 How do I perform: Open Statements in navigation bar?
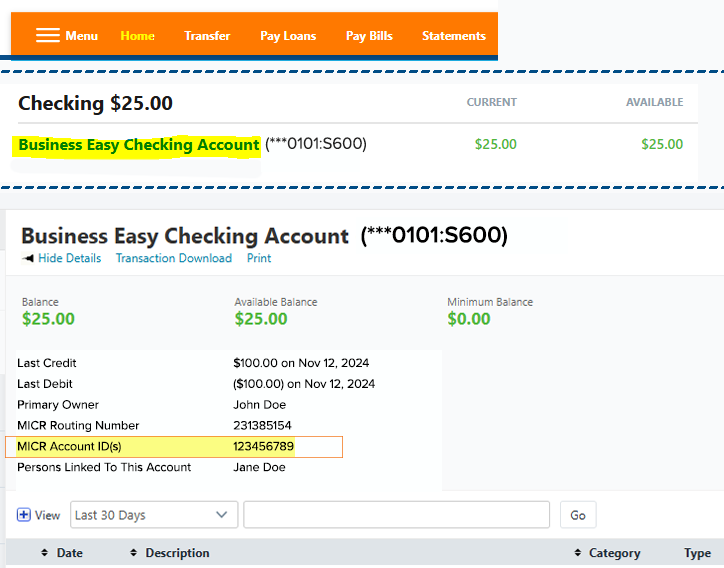(454, 36)
